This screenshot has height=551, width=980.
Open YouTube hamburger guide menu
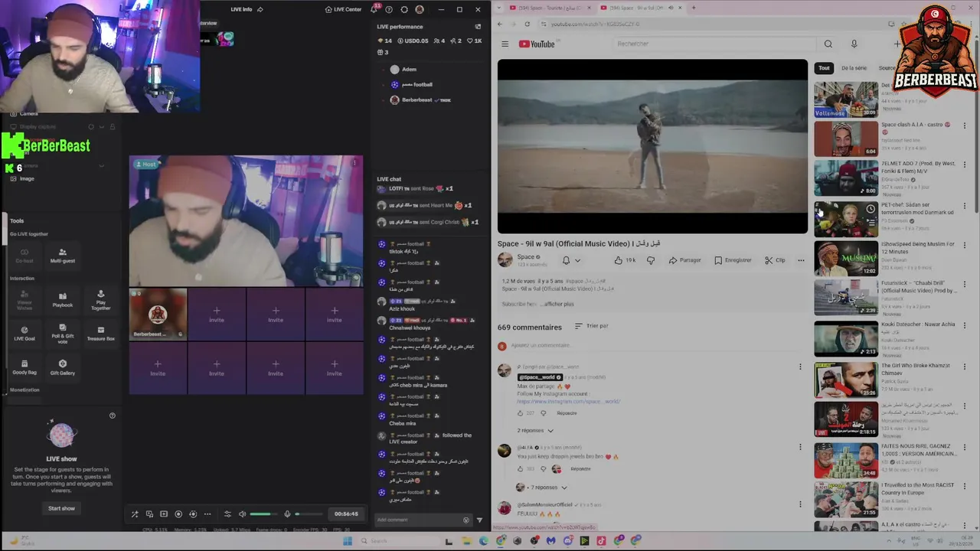[x=505, y=44]
